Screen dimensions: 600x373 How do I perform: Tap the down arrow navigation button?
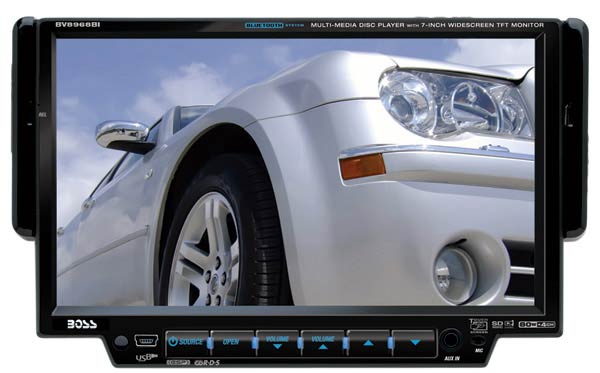pyautogui.click(x=414, y=342)
